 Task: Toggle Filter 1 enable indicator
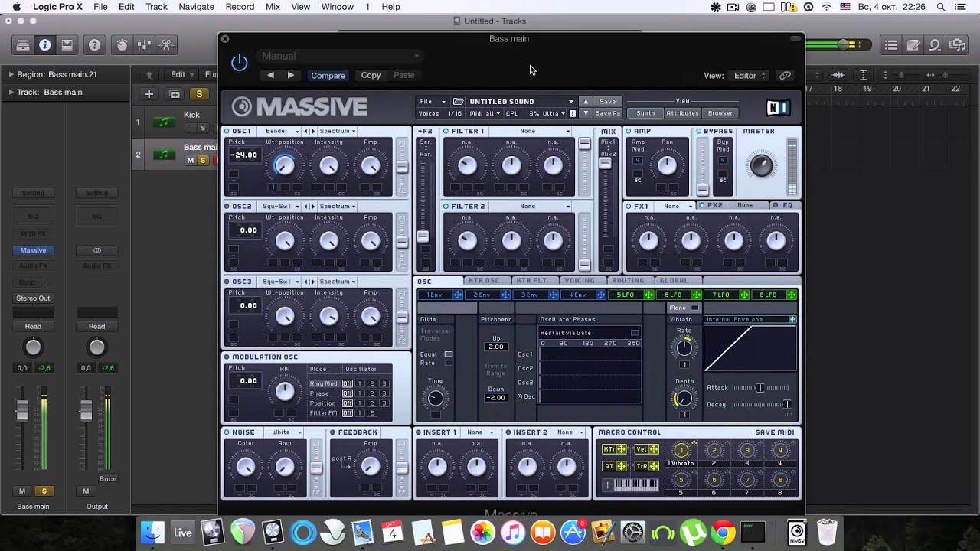point(446,131)
